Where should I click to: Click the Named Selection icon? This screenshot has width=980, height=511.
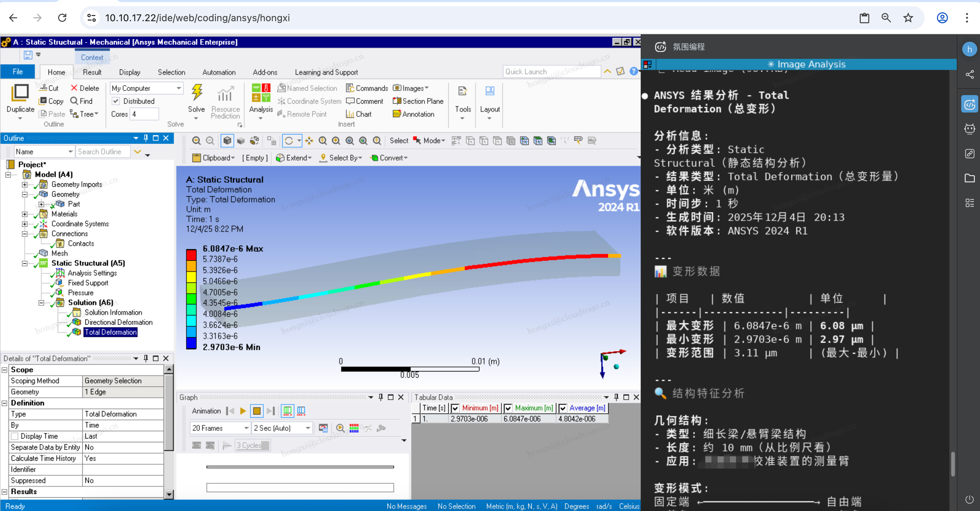pyautogui.click(x=282, y=88)
